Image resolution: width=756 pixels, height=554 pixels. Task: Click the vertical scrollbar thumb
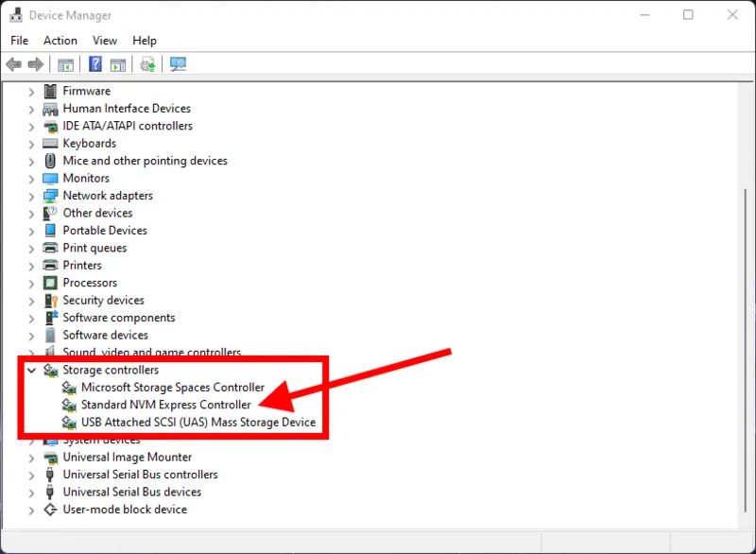coord(746,351)
